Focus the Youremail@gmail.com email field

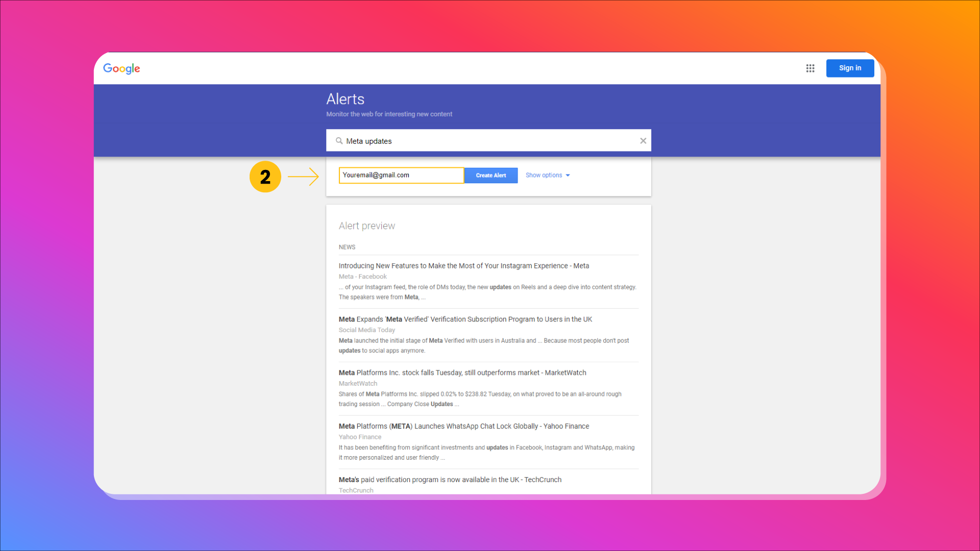tap(401, 176)
